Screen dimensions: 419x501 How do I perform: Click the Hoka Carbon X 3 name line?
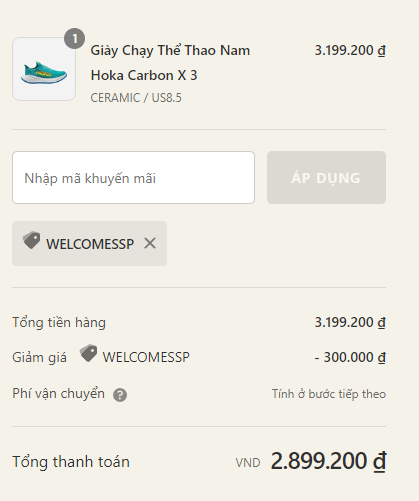coord(144,75)
